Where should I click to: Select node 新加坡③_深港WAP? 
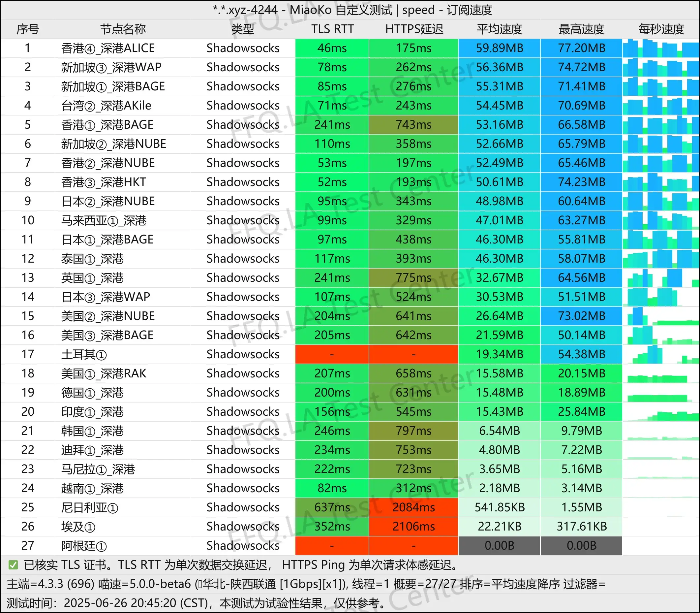point(111,67)
